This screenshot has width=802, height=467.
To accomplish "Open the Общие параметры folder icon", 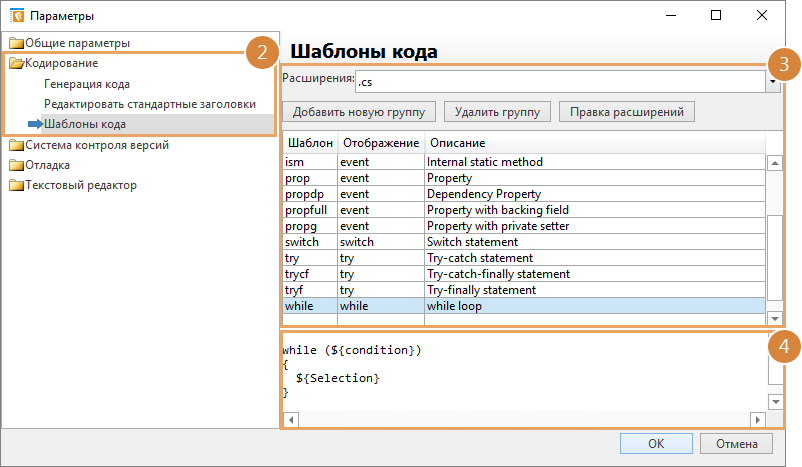I will point(15,43).
